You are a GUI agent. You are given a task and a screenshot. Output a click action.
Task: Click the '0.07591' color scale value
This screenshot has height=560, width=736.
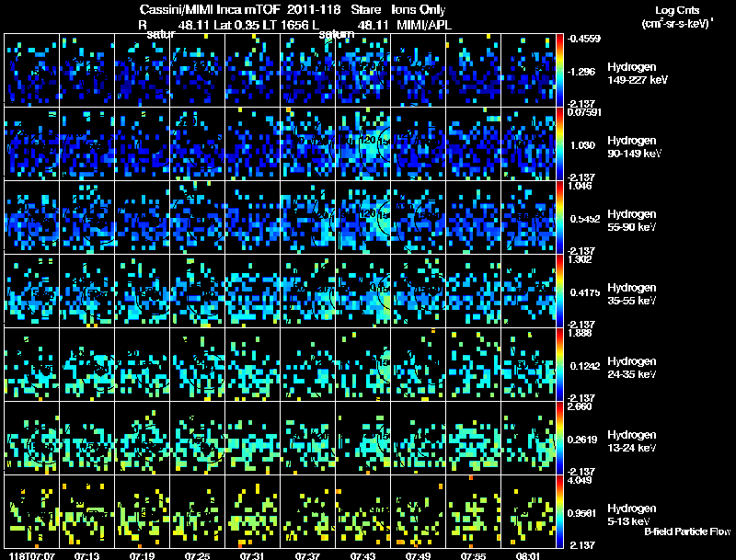(584, 112)
